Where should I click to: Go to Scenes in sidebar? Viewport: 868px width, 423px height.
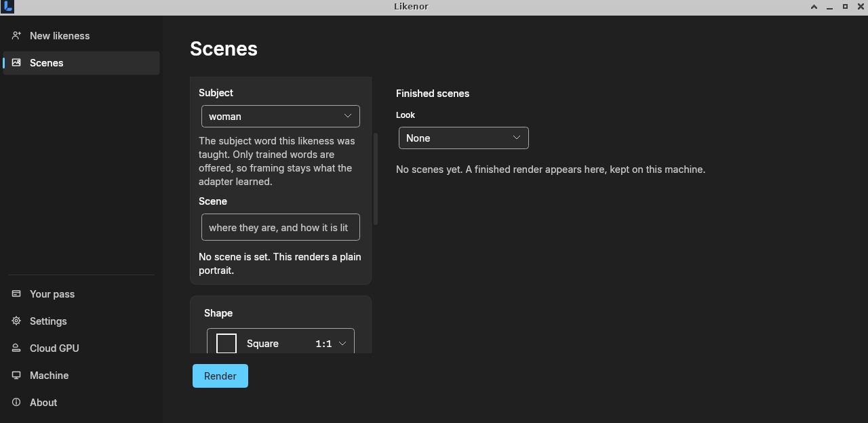(81, 63)
